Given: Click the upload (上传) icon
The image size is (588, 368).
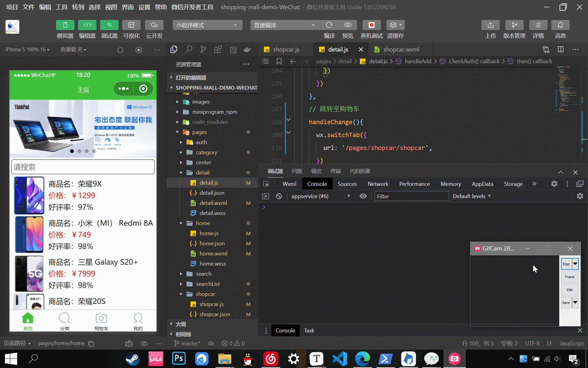Looking at the screenshot, I should point(491,25).
